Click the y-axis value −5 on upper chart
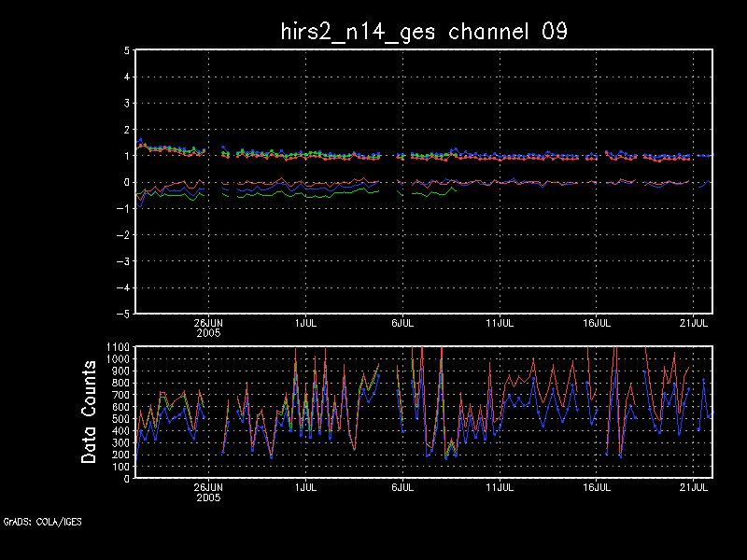Image resolution: width=747 pixels, height=560 pixels. tap(121, 314)
